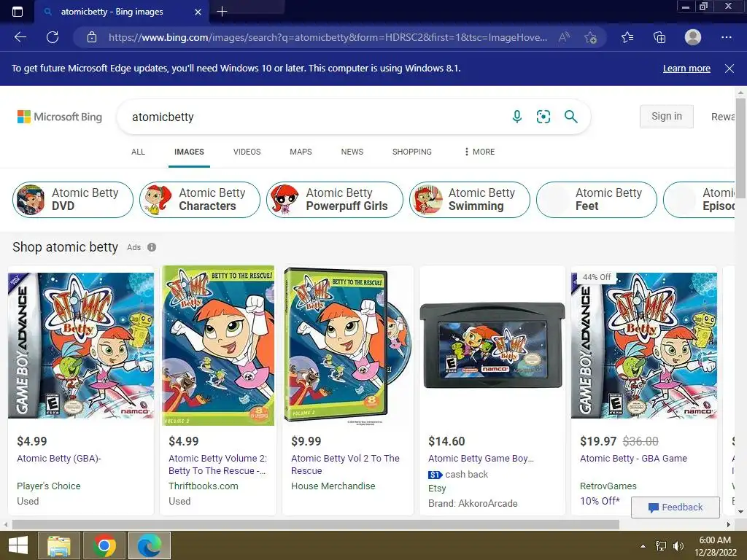Start voice search with microphone icon
This screenshot has height=560, width=747.
tap(517, 117)
